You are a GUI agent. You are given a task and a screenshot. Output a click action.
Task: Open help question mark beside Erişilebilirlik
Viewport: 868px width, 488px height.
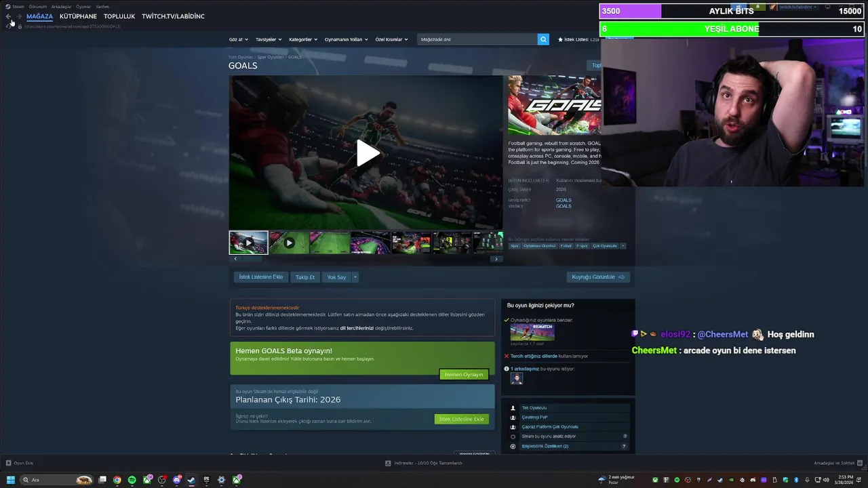(x=624, y=446)
